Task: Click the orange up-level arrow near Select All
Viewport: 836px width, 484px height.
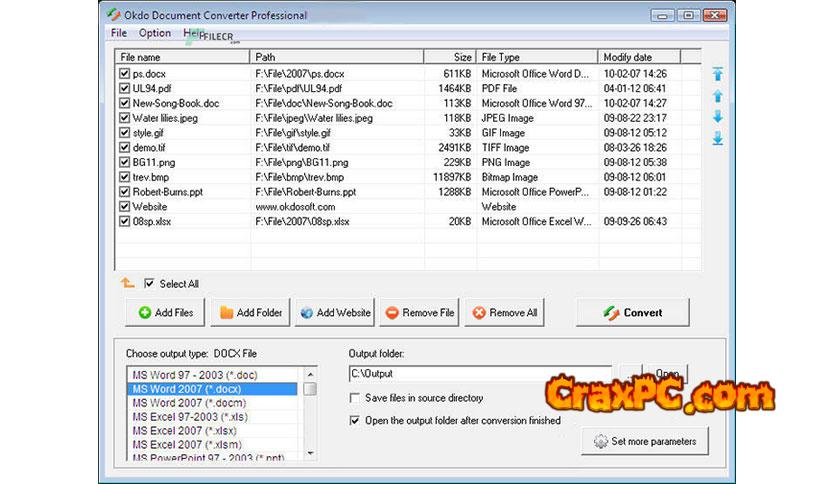Action: pyautogui.click(x=127, y=283)
